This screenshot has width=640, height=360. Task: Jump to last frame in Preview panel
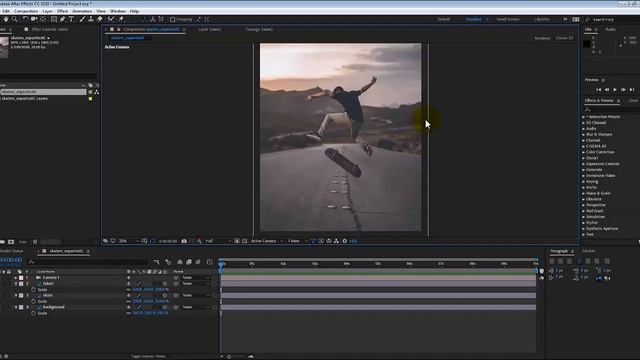click(632, 89)
